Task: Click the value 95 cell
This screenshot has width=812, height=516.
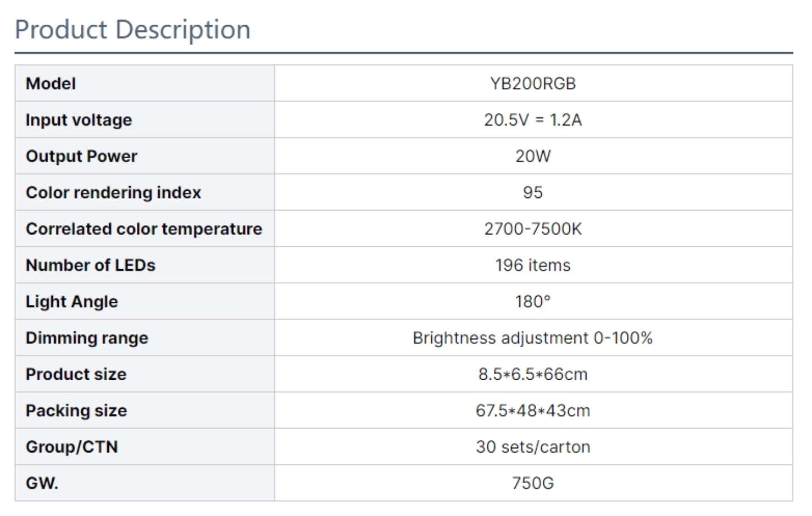Action: 533,192
